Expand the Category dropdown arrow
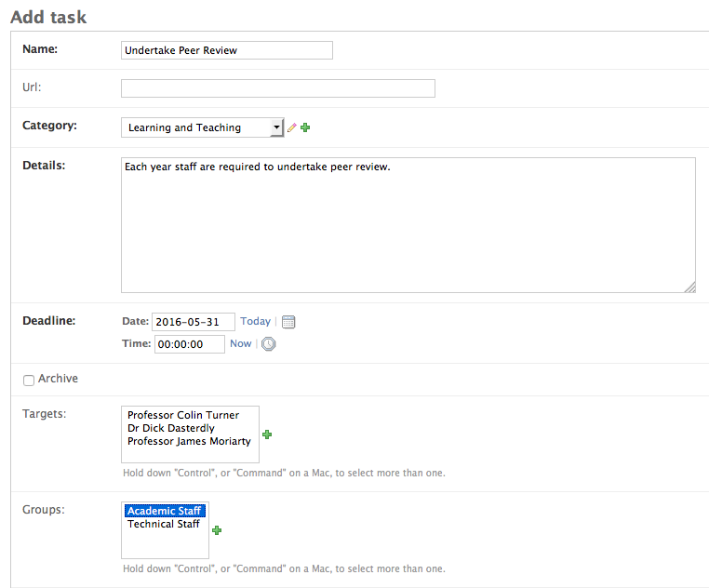The height and width of the screenshot is (588, 709). [x=276, y=127]
